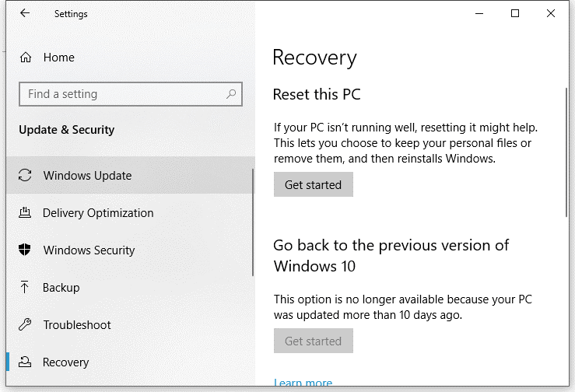Click the Troubleshoot wrench icon
Viewport: 575px width, 392px height.
[x=25, y=325]
